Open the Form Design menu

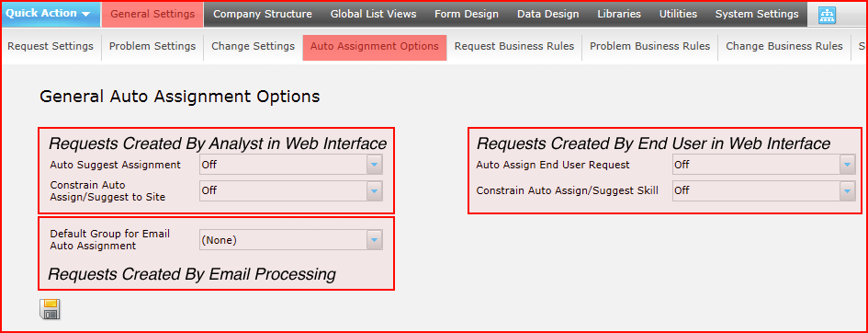point(467,14)
